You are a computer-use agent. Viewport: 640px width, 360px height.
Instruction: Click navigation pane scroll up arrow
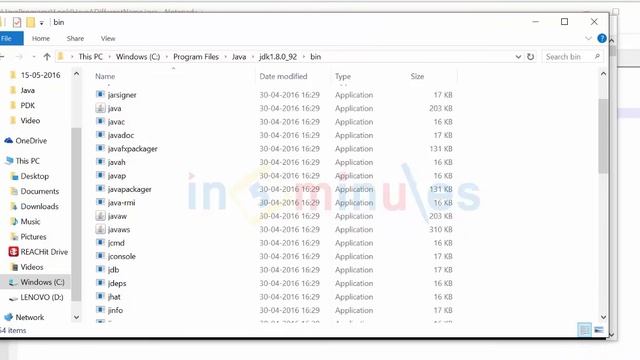[76, 74]
